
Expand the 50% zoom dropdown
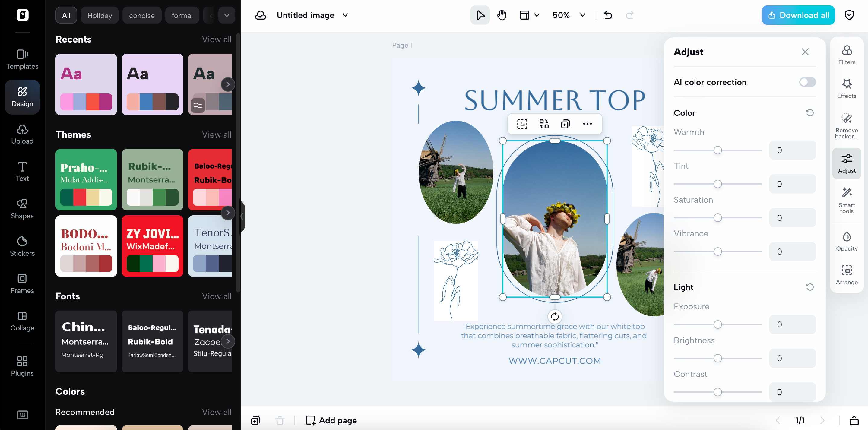[x=582, y=15]
